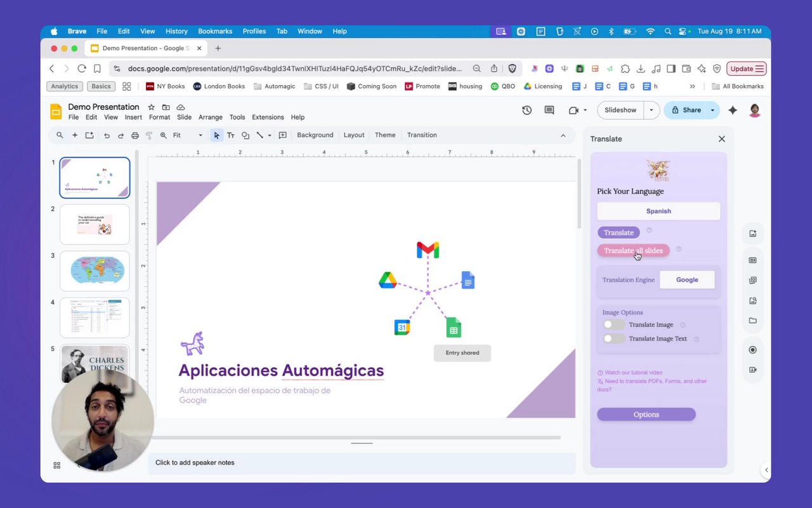Click the Translate all slides button

(633, 250)
